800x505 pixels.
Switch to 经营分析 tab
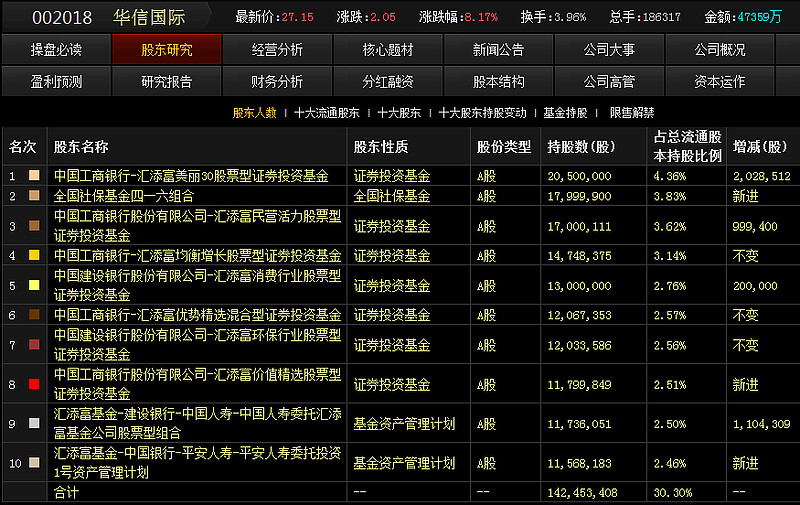[277, 49]
